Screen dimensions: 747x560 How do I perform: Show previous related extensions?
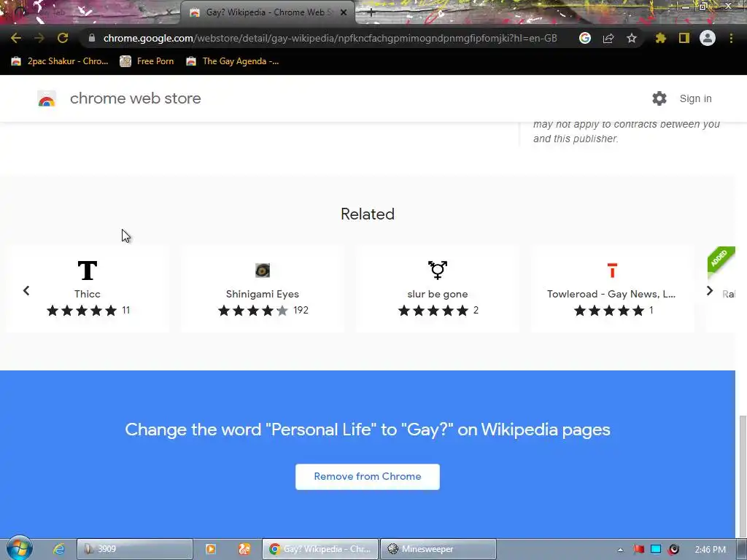pos(26,290)
